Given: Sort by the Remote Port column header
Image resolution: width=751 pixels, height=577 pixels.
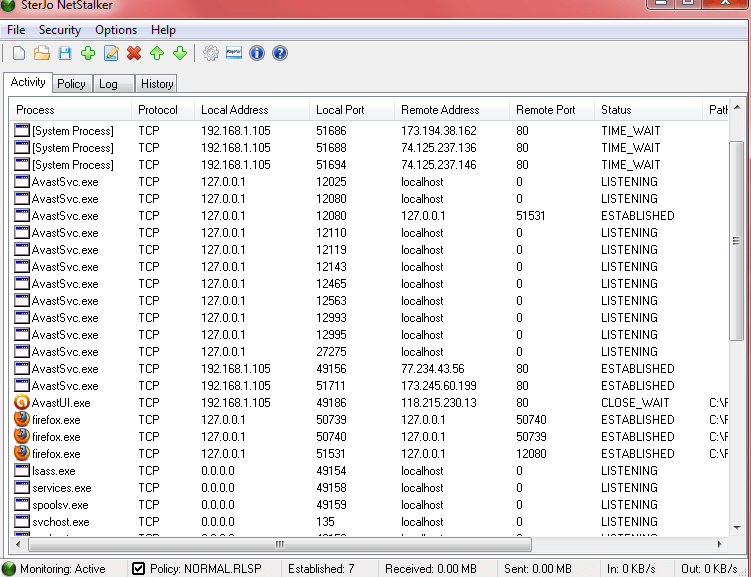Looking at the screenshot, I should tap(552, 110).
